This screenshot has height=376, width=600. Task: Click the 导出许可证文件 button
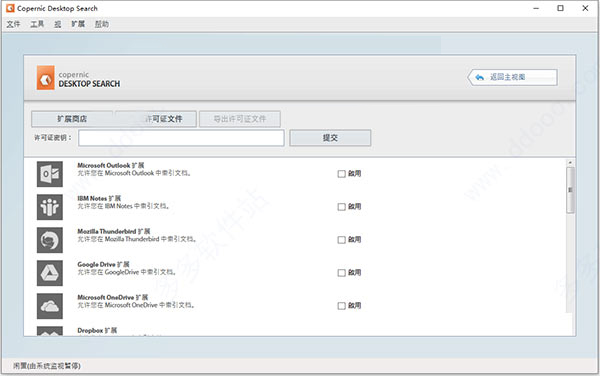pyautogui.click(x=240, y=119)
